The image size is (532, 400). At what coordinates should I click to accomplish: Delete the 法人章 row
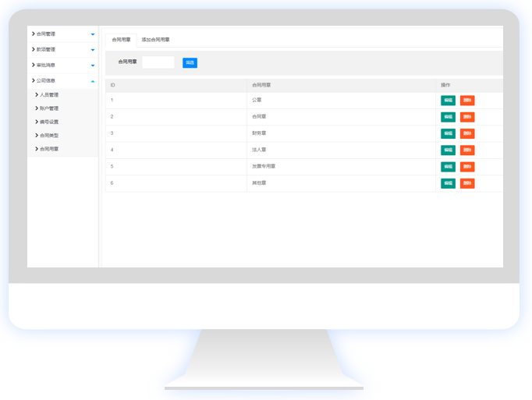466,150
